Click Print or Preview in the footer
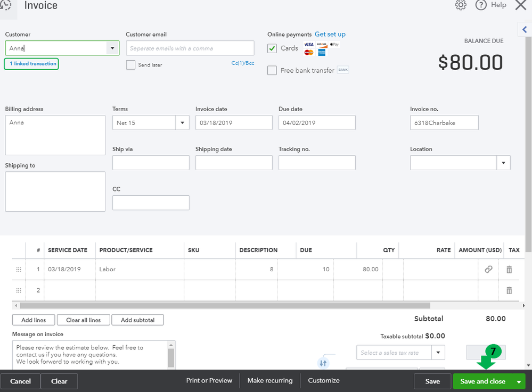532x392 pixels. pos(209,380)
